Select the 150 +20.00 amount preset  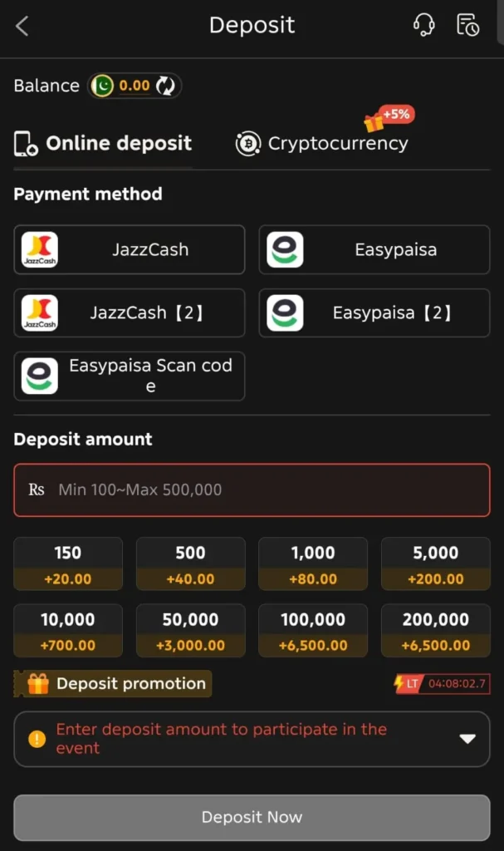point(68,564)
